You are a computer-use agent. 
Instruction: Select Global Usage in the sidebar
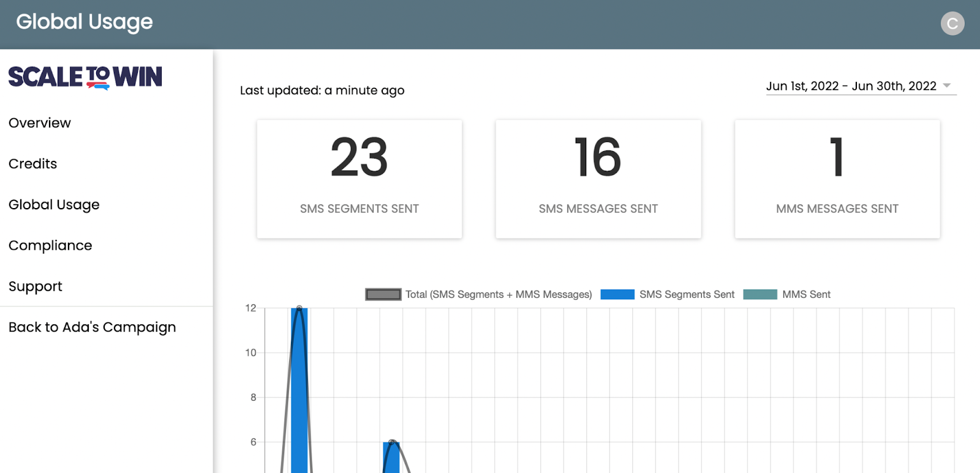pyautogui.click(x=54, y=205)
